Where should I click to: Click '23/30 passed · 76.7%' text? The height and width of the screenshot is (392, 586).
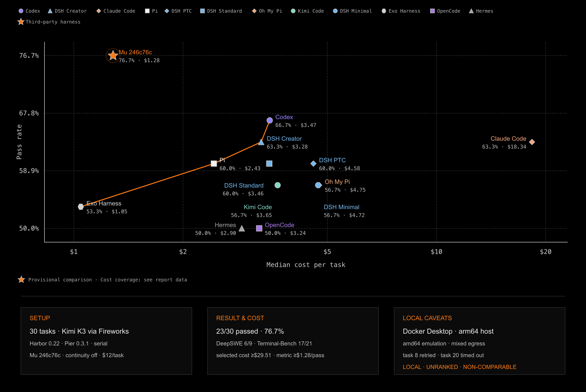(250, 331)
